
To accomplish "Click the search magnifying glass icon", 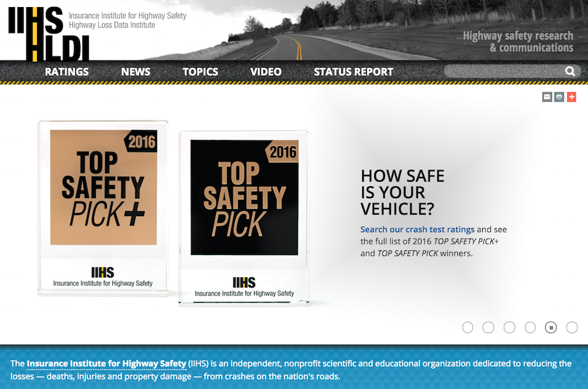I will click(x=569, y=71).
